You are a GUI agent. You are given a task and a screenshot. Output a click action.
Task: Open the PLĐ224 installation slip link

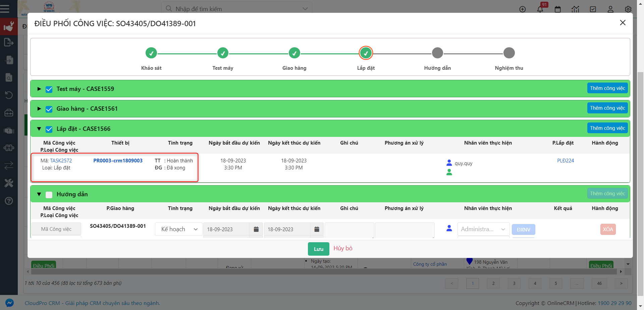566,161
